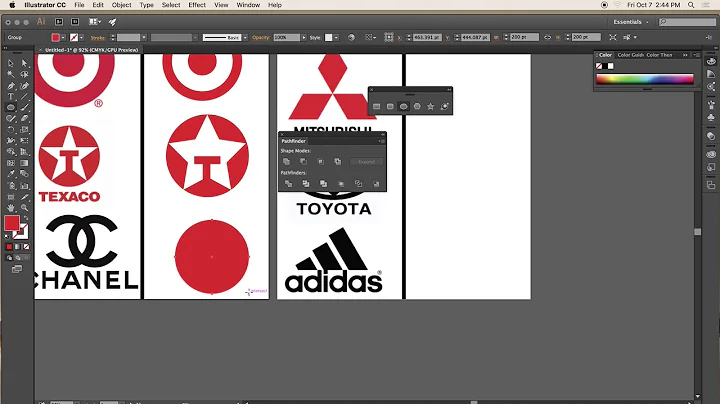Image resolution: width=720 pixels, height=404 pixels.
Task: Click Intersect shape mode in Pathfinder
Action: click(x=321, y=162)
